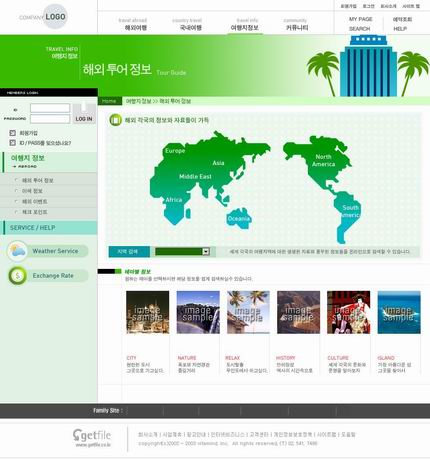Open the SERVICE / HELP section
The width and height of the screenshot is (430, 459).
pos(50,228)
